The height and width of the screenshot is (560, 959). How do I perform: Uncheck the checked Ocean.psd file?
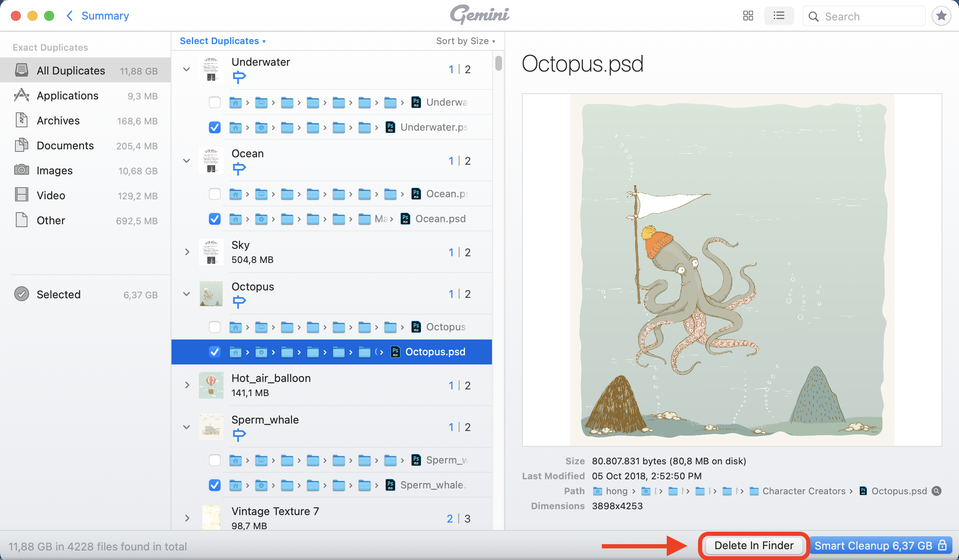pyautogui.click(x=215, y=219)
